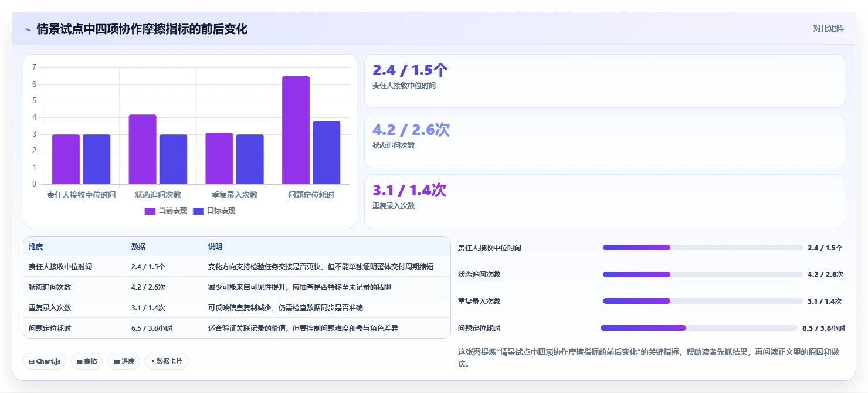The image size is (868, 393).
Task: Click the Chart.js tag chip
Action: point(45,361)
